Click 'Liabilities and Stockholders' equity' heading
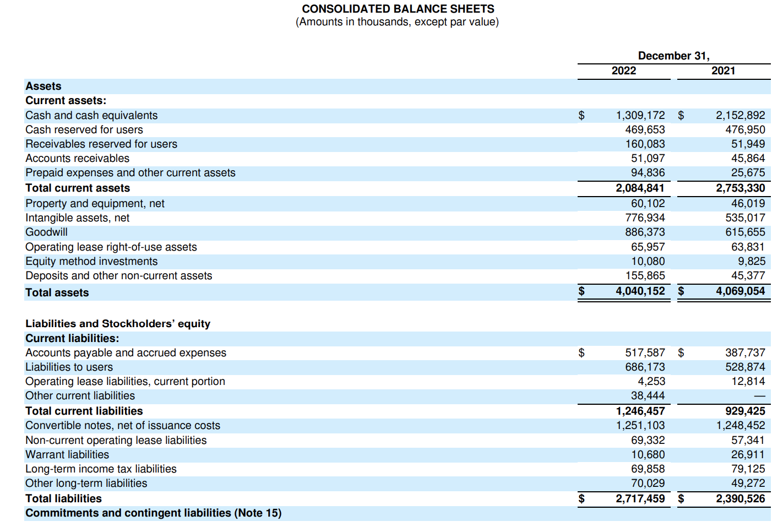The height and width of the screenshot is (532, 783). coord(118,323)
